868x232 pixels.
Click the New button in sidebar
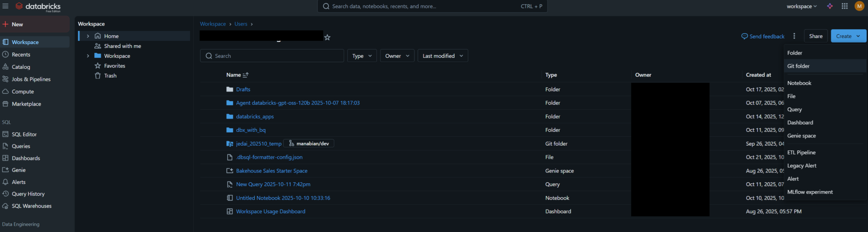(x=35, y=24)
